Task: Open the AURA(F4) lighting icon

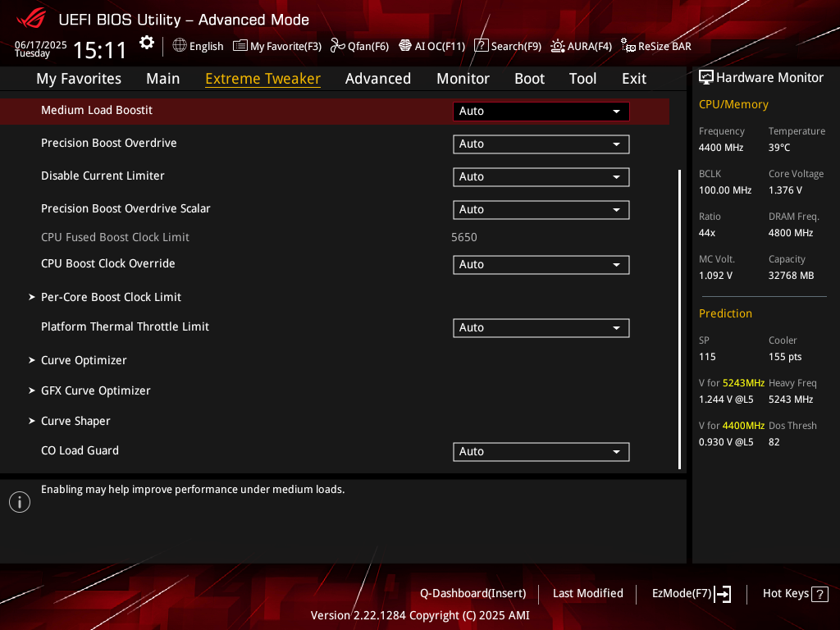Action: (x=558, y=46)
